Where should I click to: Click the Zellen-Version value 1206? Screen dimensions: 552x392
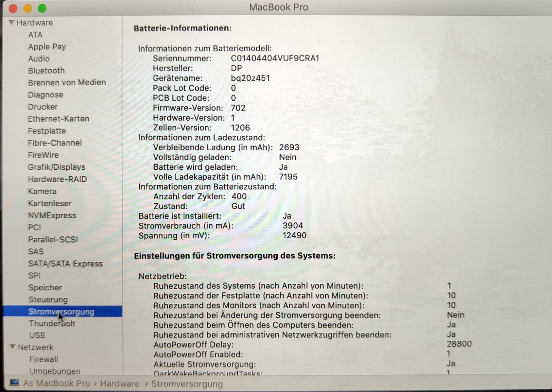(x=240, y=128)
